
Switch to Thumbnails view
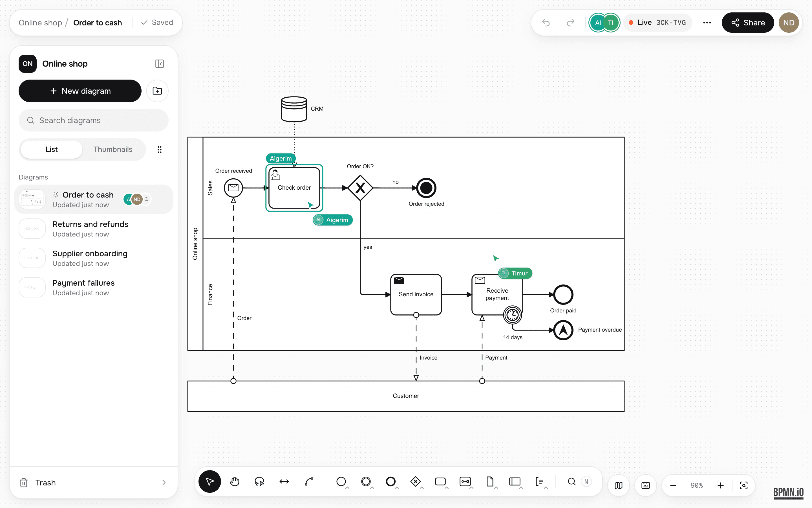pos(113,149)
